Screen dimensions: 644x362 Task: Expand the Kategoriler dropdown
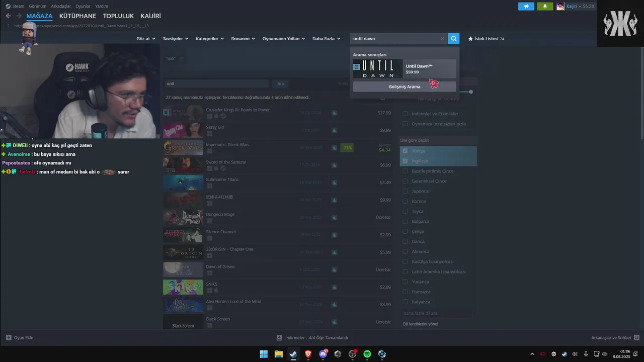(209, 39)
